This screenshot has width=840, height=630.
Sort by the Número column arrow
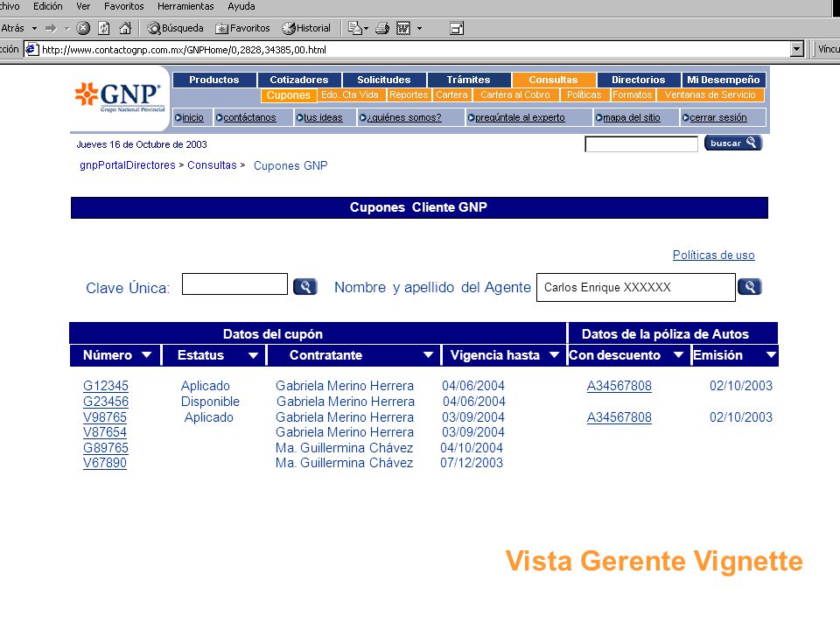(x=146, y=354)
